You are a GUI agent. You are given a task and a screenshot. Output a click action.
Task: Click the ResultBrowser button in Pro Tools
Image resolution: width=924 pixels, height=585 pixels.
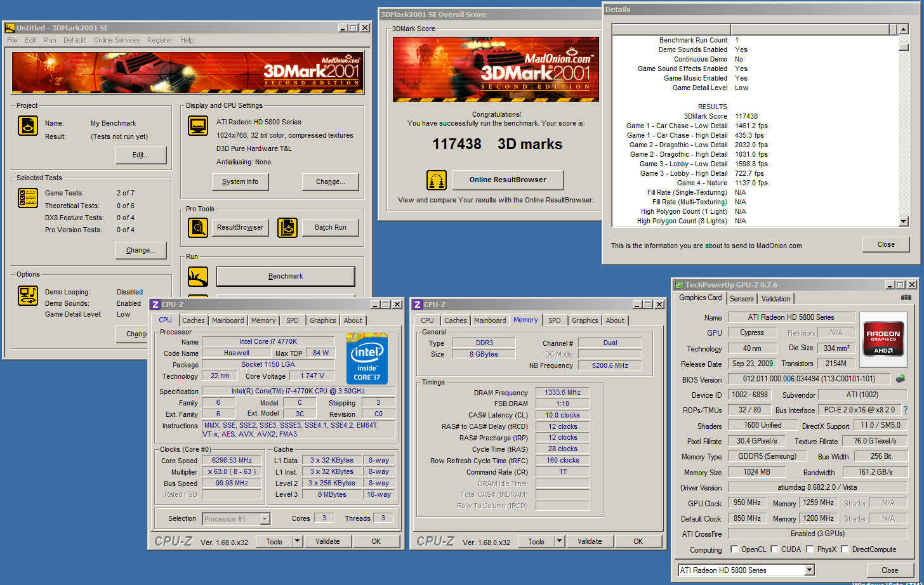(x=240, y=227)
